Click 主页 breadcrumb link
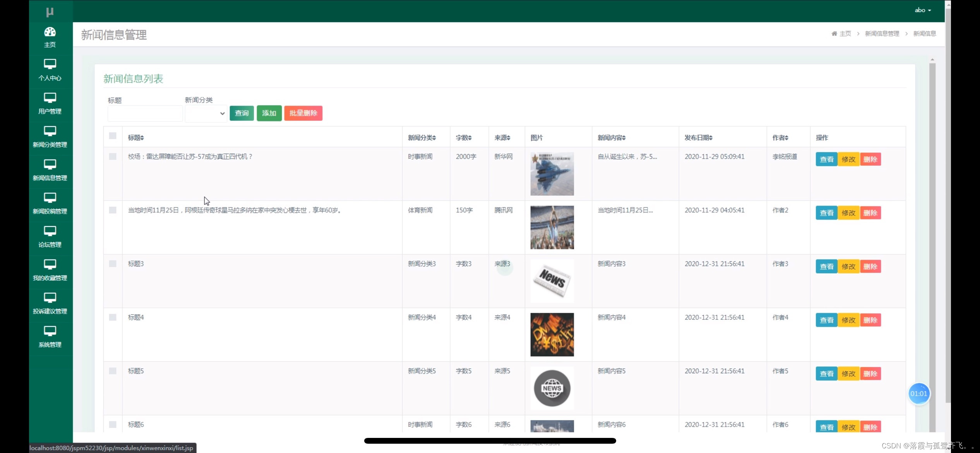Image resolution: width=980 pixels, height=453 pixels. (845, 34)
